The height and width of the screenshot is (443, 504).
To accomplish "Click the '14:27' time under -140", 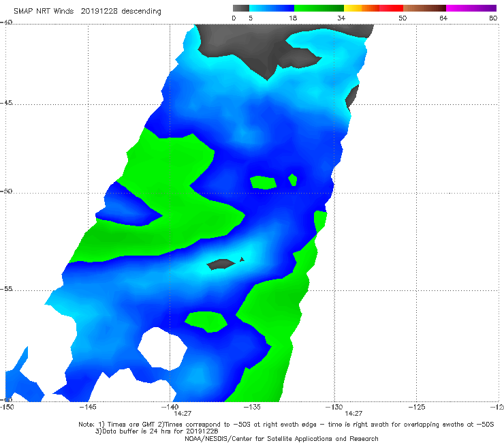I will click(x=183, y=414).
